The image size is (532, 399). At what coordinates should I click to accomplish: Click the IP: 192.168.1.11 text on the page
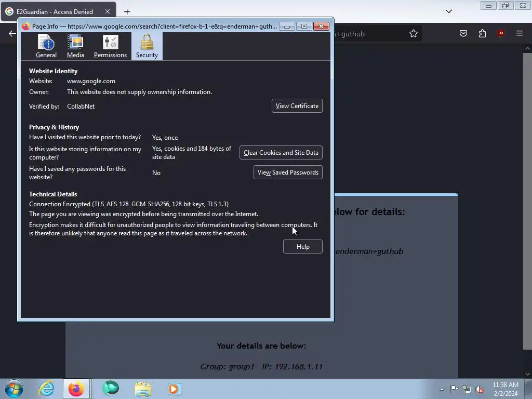click(x=292, y=367)
